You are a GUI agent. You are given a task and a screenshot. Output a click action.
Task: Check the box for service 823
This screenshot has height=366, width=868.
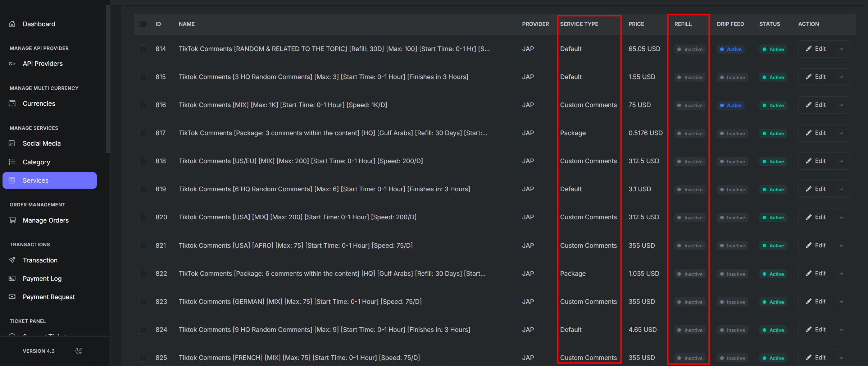tap(143, 302)
